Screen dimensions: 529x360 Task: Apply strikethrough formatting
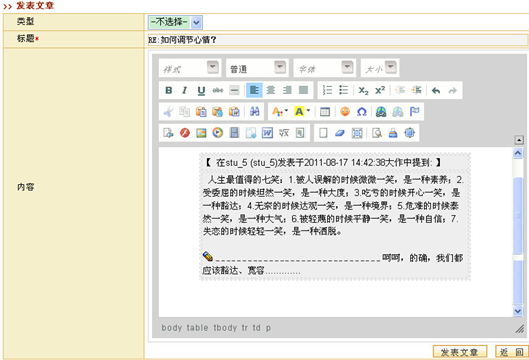[x=218, y=90]
